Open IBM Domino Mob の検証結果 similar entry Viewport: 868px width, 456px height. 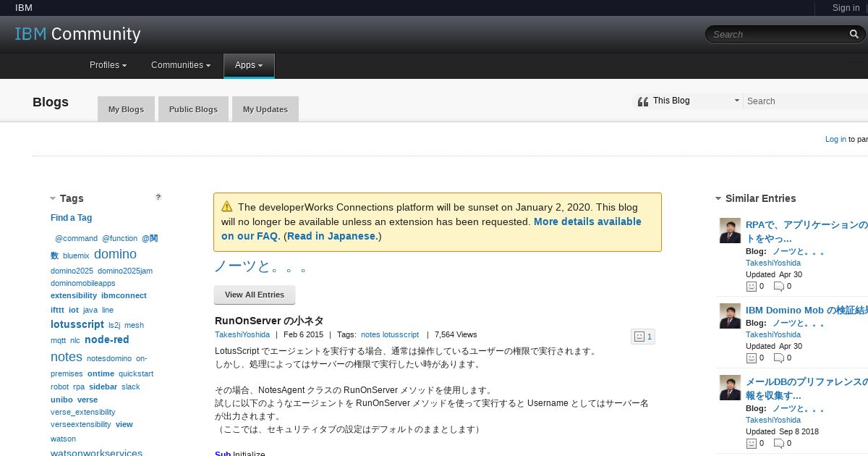point(807,311)
